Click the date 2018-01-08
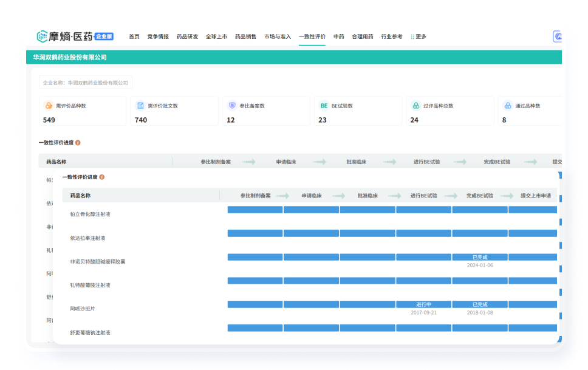Image resolution: width=588 pixels, height=370 pixels. pos(480,312)
